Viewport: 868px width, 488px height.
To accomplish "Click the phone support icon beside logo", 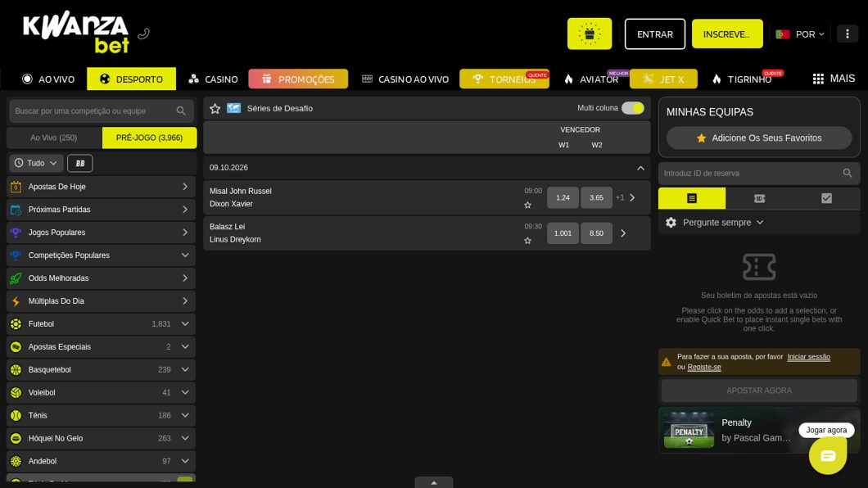I will point(143,34).
